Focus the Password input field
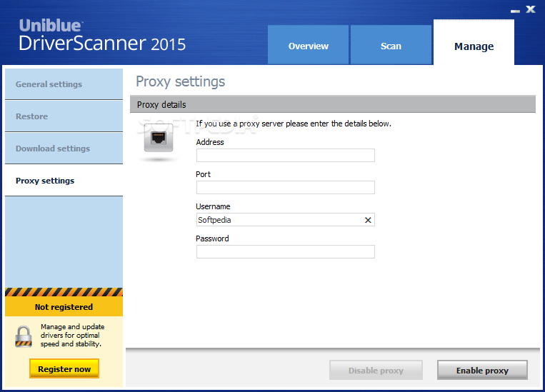Screen dimensions: 545x392 point(286,251)
